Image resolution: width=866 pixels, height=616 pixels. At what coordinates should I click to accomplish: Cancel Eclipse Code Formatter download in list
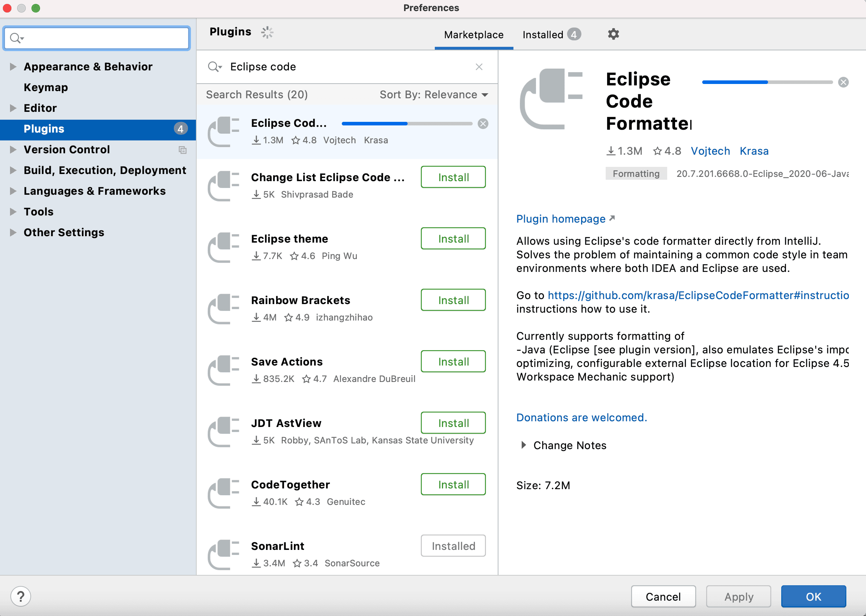click(483, 124)
